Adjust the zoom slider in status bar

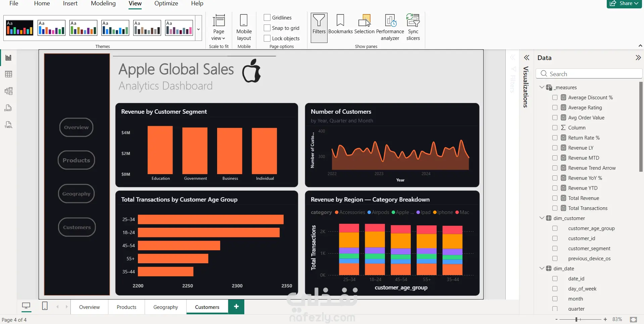[x=576, y=320]
